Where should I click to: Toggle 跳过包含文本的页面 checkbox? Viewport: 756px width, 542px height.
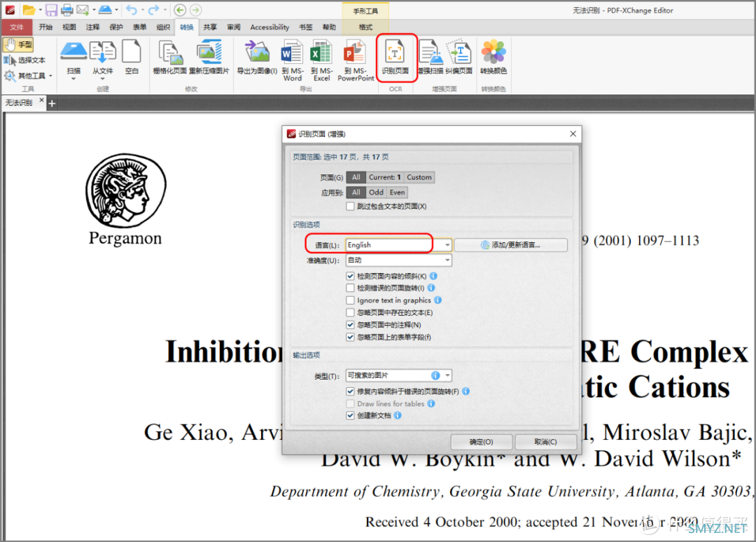(351, 207)
